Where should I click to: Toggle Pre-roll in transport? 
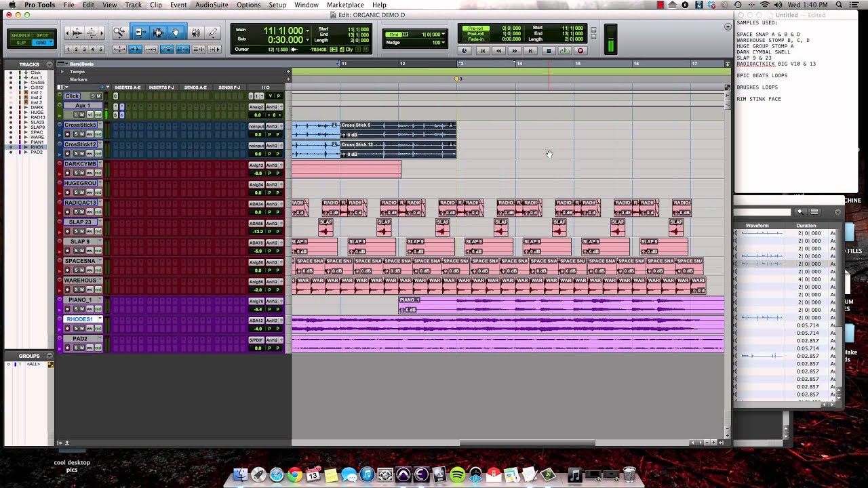pos(475,28)
